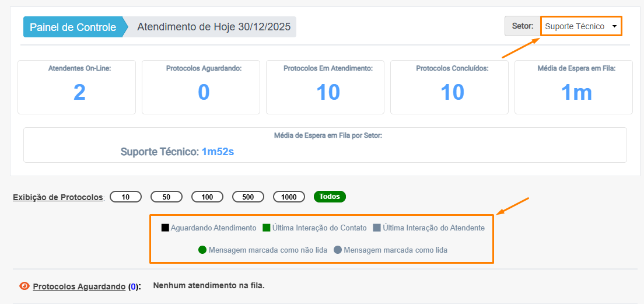Screen dimensions: 644x304
Task: Click the dropdown arrow next to Suporte Técnico
Action: point(614,27)
